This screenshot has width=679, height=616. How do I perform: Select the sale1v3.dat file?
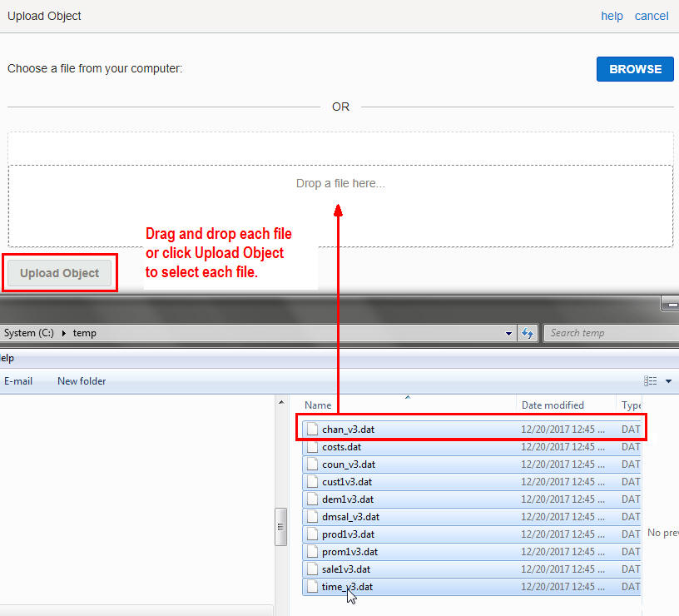472,569
